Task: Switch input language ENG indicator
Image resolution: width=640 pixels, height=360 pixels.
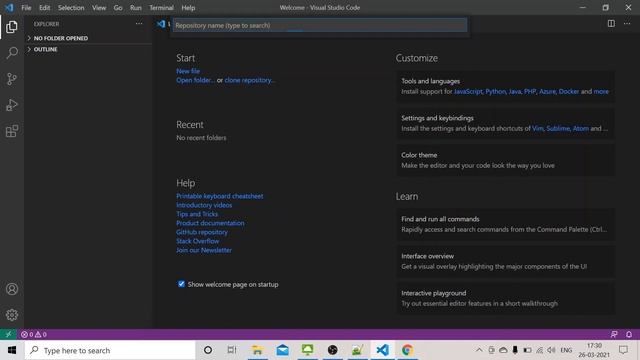Action: tap(566, 350)
